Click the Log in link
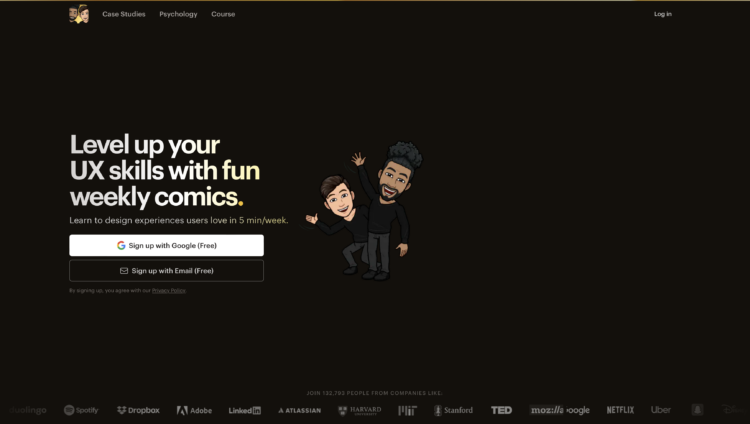The height and width of the screenshot is (424, 750). click(662, 14)
